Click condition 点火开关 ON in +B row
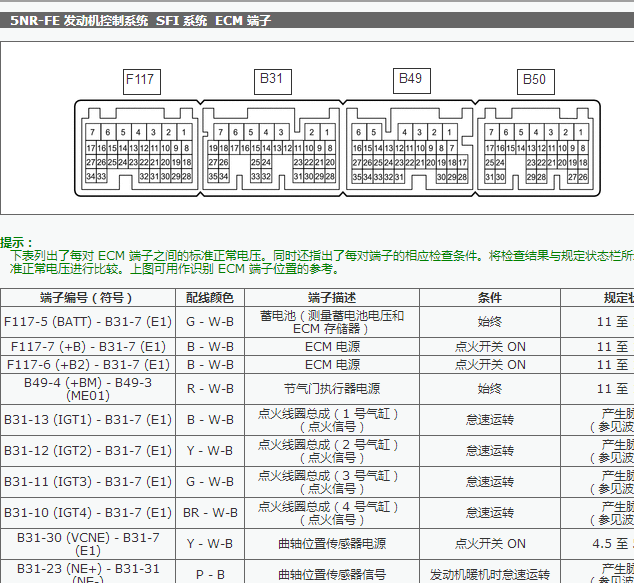Screen dimensions: 634x583 click(x=490, y=346)
